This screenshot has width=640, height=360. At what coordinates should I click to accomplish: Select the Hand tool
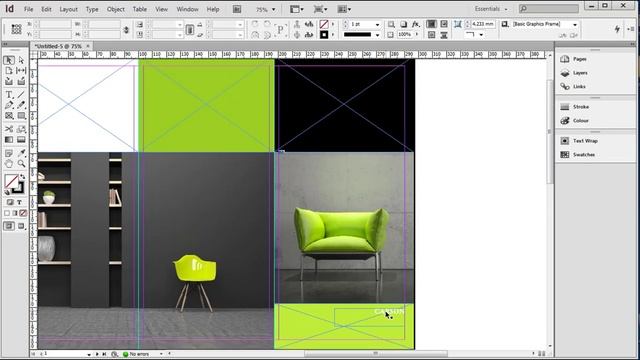click(9, 164)
